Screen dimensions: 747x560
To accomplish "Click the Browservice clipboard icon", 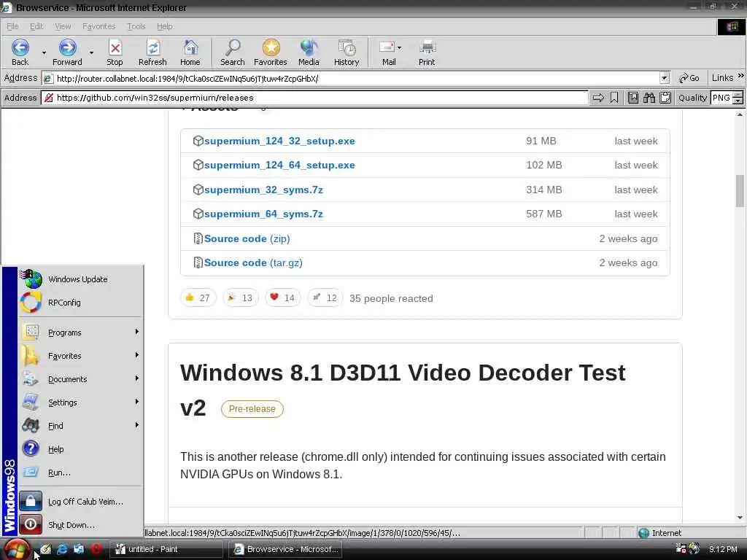I will coord(665,98).
